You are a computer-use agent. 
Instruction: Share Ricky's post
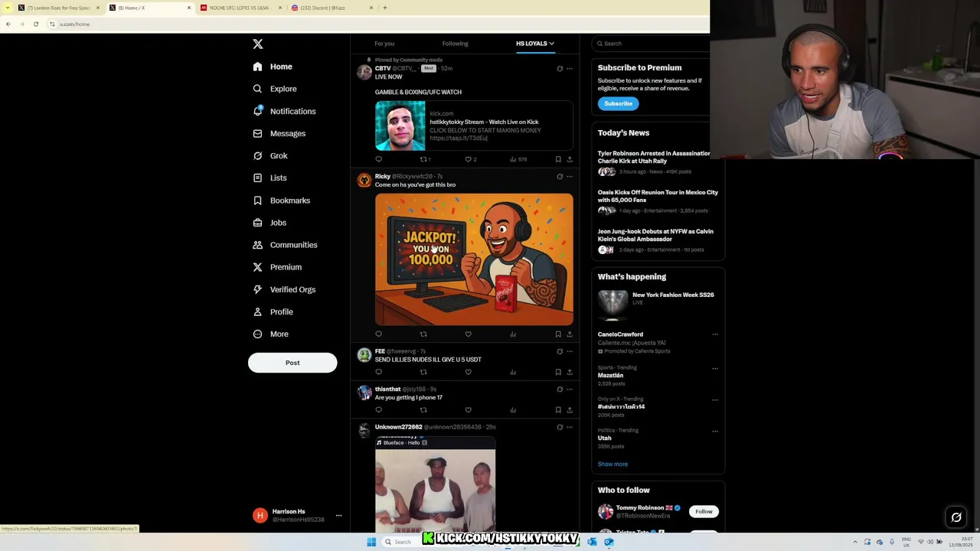point(570,334)
